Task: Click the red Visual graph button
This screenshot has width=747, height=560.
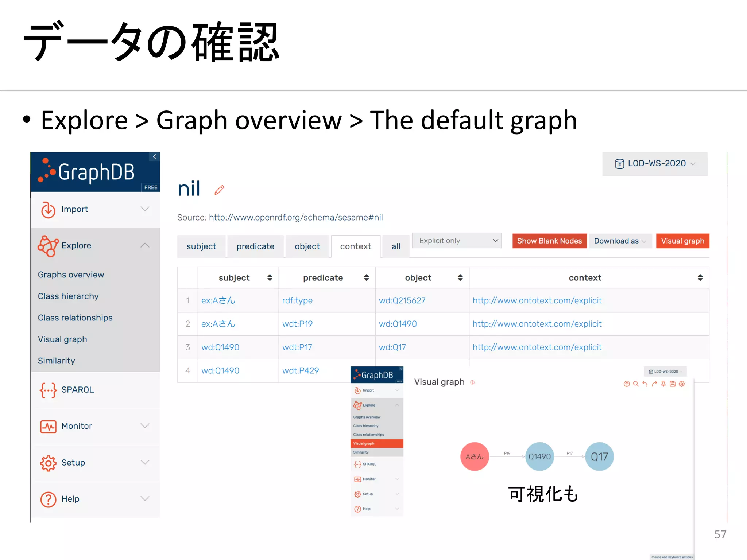Action: (x=682, y=241)
